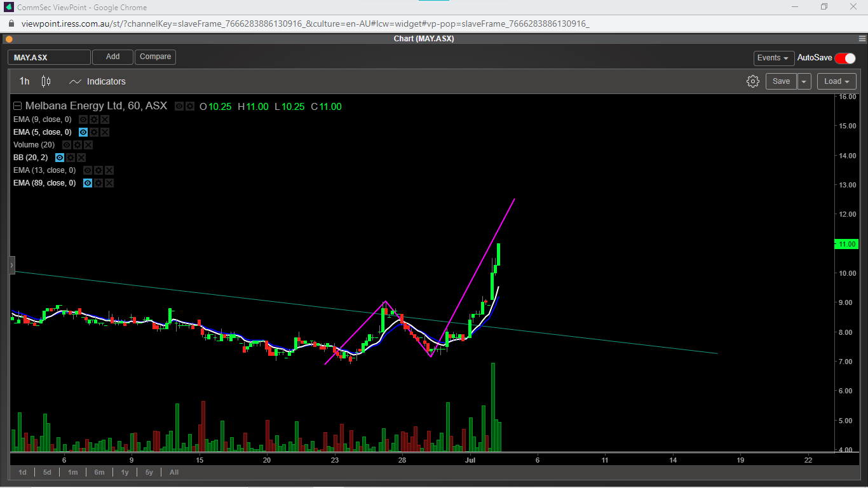868x488 pixels.
Task: Click the orange dot above symbol box
Action: coord(9,39)
